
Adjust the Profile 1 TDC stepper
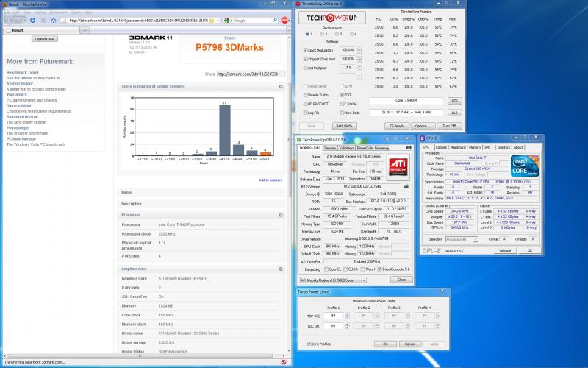pyautogui.click(x=347, y=326)
